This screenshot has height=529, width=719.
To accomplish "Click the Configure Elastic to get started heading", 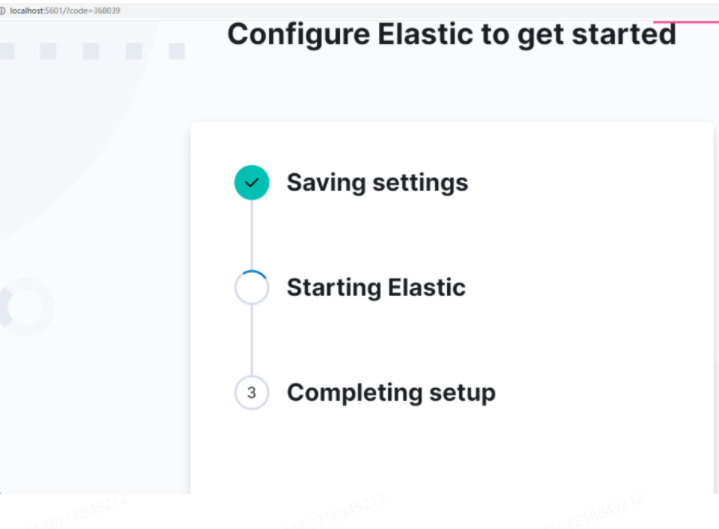I will pos(451,34).
